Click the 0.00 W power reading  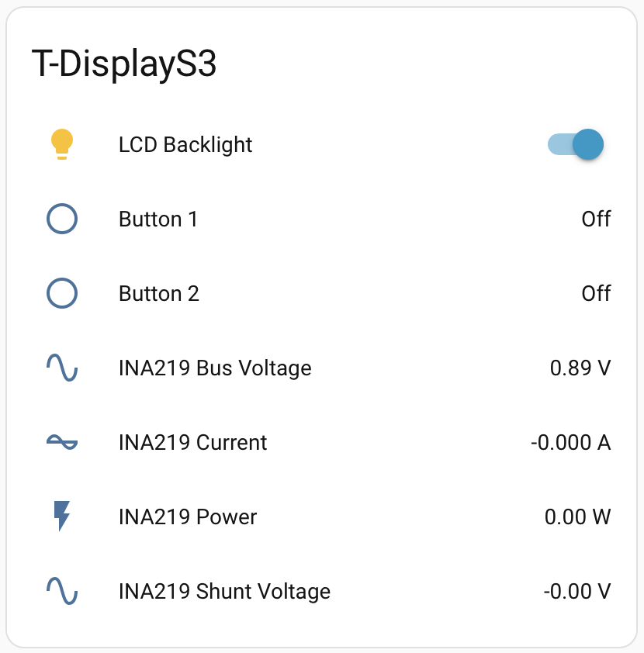(x=577, y=517)
